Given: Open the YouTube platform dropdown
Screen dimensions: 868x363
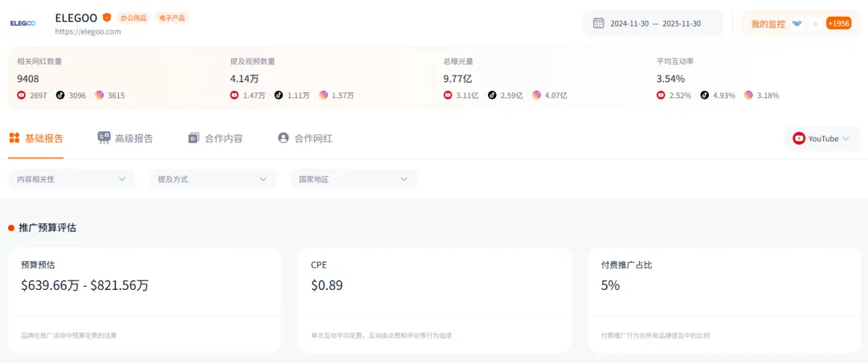Looking at the screenshot, I should tap(822, 139).
